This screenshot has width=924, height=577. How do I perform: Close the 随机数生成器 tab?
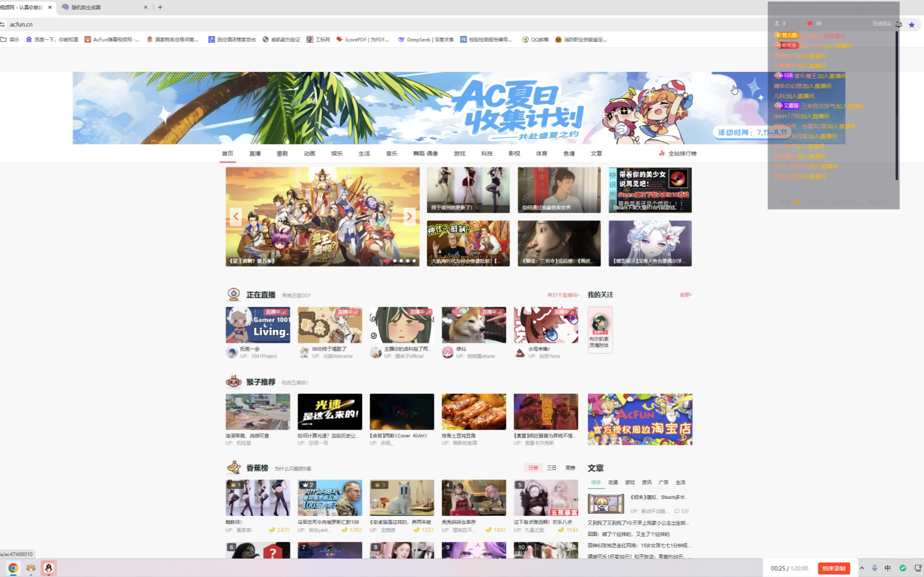(146, 7)
